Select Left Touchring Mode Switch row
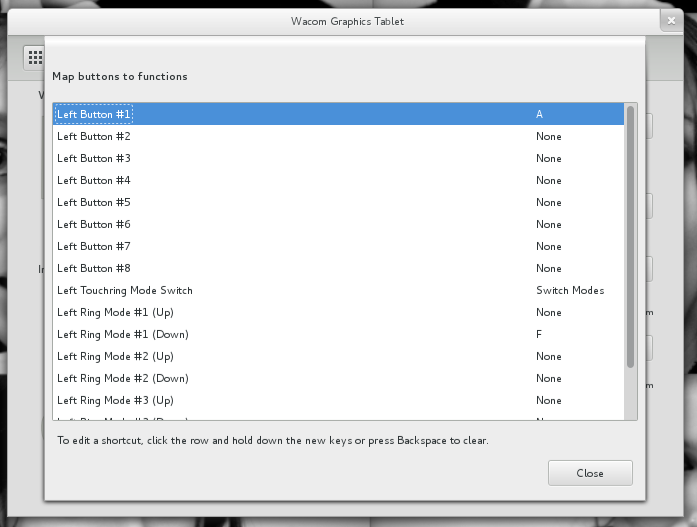 click(338, 290)
